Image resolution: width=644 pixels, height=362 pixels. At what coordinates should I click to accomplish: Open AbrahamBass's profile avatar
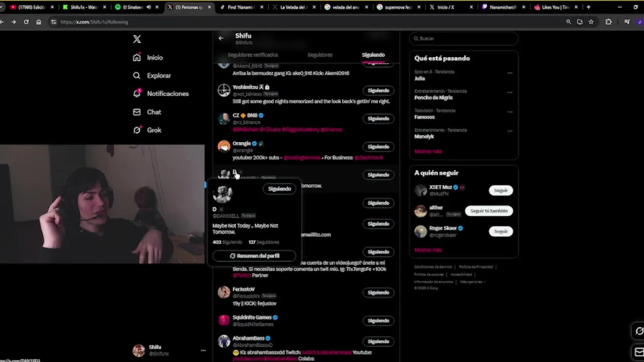tap(224, 341)
